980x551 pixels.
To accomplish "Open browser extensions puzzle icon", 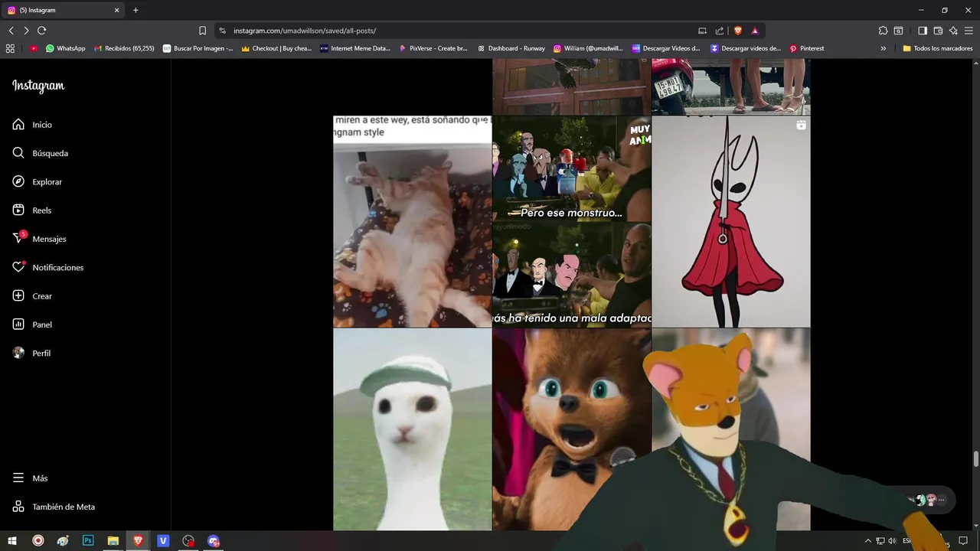I will (883, 31).
